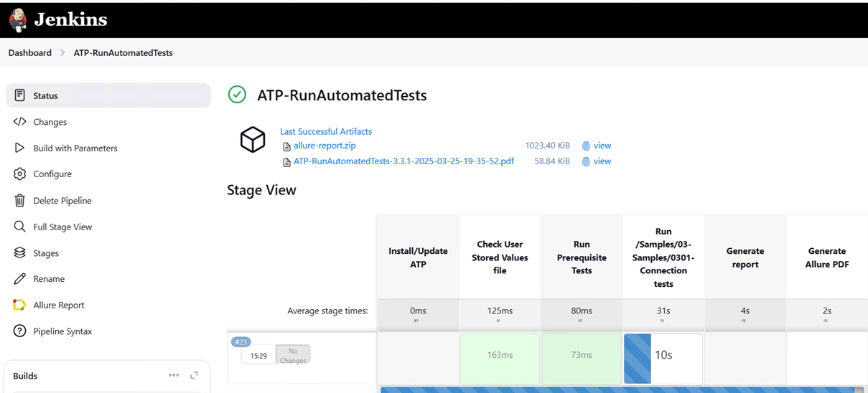Click the Pipeline Syntax question mark icon
The height and width of the screenshot is (393, 868).
[x=19, y=331]
